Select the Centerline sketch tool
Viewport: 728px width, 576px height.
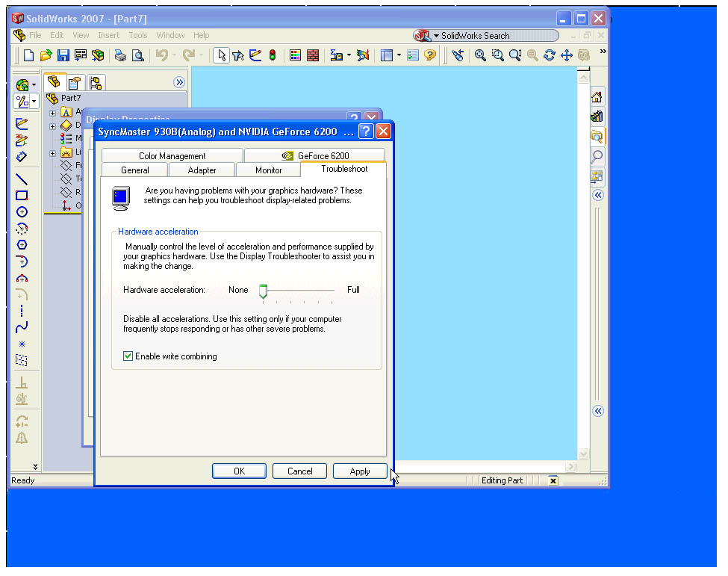pos(22,311)
